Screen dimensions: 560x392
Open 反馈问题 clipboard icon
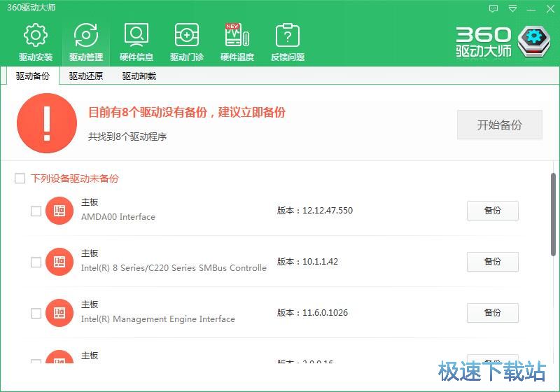click(x=287, y=35)
